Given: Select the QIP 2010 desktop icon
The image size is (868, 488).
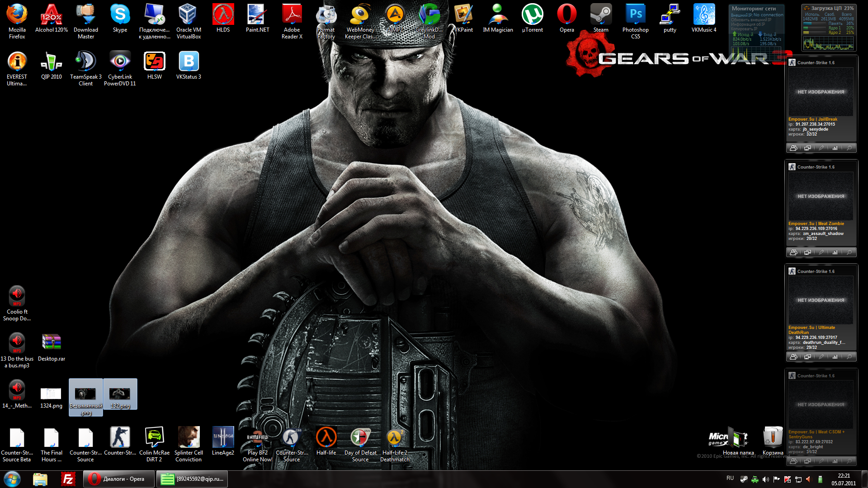Looking at the screenshot, I should pyautogui.click(x=52, y=66).
